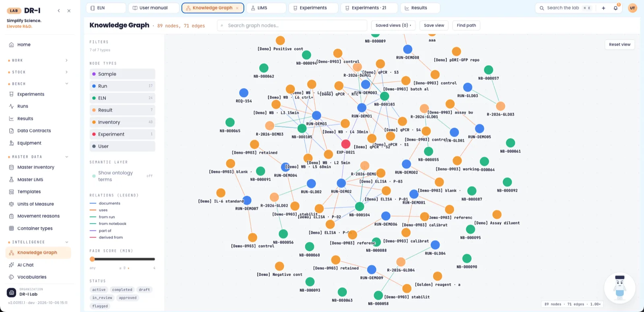The image size is (644, 312).
Task: Enable Show ontology terms
Action: point(122,176)
